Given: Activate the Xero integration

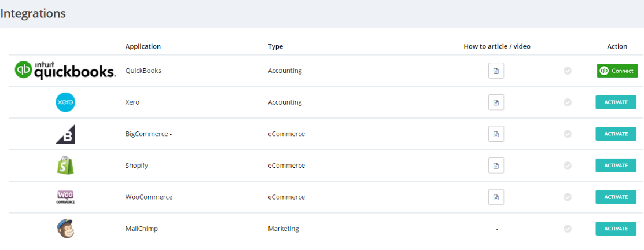Looking at the screenshot, I should point(616,102).
